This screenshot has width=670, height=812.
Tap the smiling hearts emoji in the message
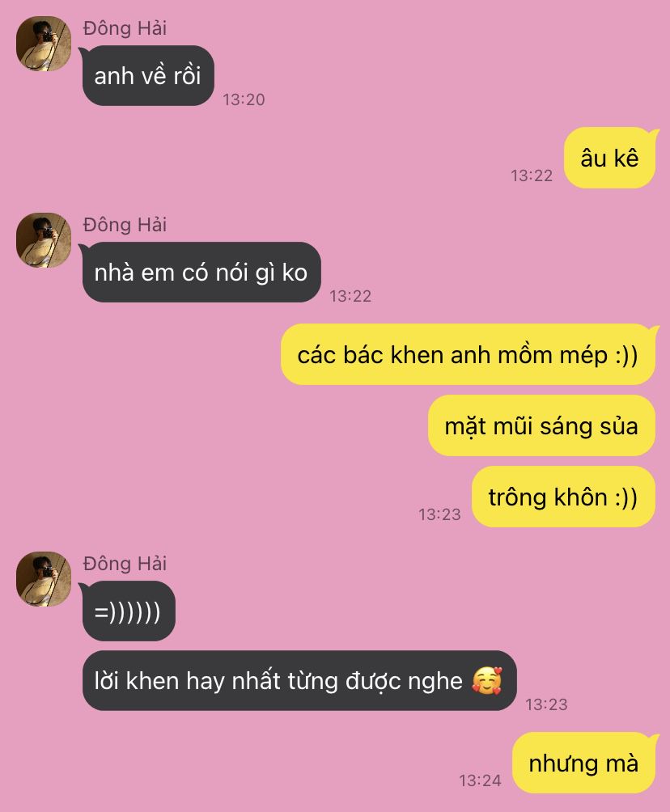point(487,680)
